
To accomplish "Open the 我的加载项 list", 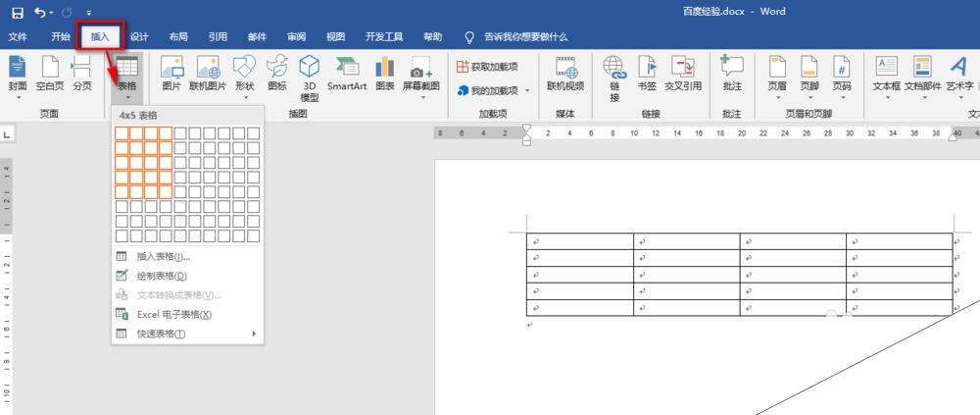I will [x=487, y=90].
